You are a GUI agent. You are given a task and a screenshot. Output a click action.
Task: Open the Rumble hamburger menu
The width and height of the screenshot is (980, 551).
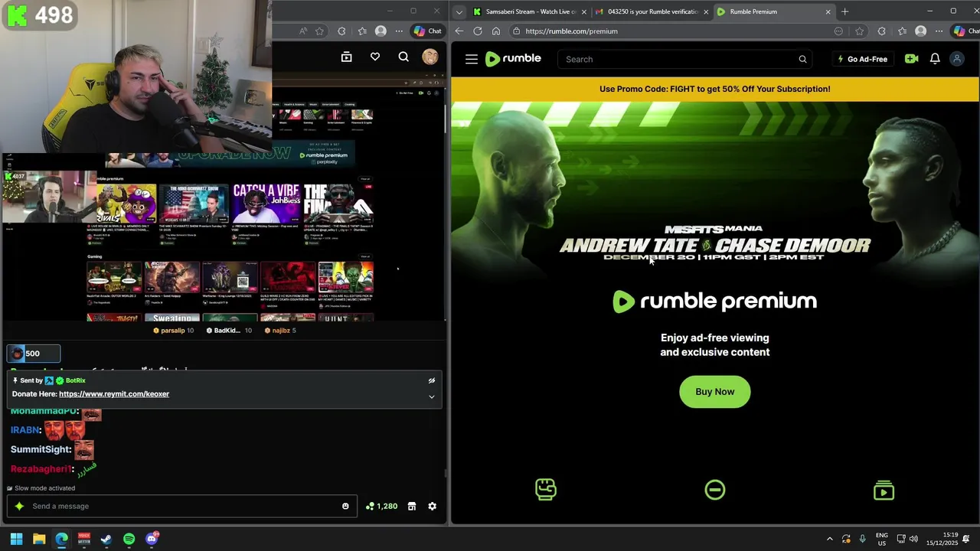[472, 59]
